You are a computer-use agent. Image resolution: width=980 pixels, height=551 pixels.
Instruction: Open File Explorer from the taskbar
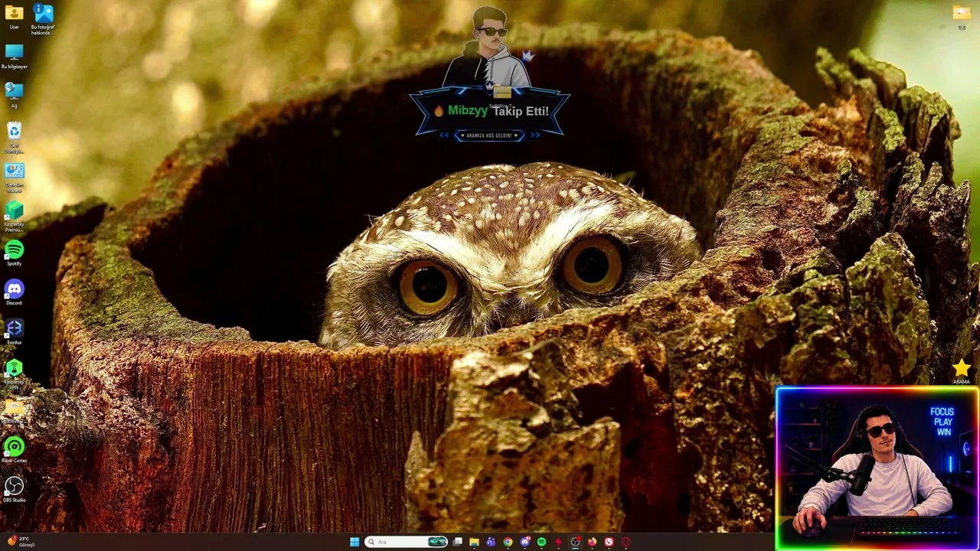[474, 542]
